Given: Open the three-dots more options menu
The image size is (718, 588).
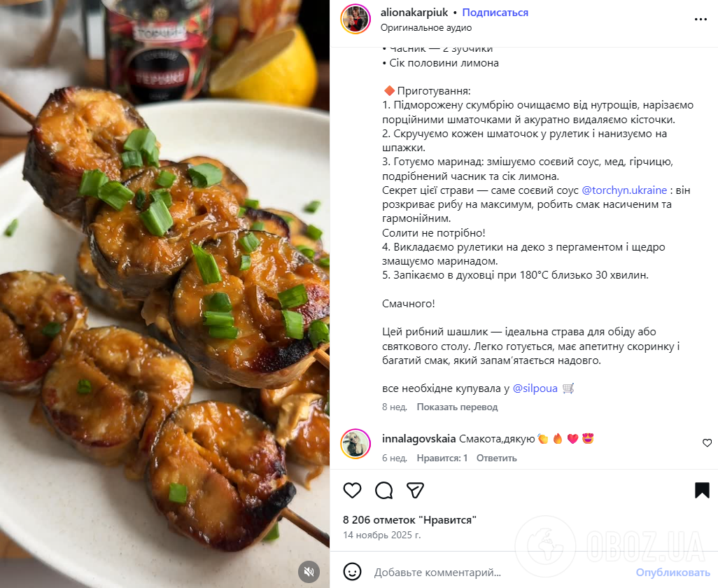Looking at the screenshot, I should [x=701, y=19].
